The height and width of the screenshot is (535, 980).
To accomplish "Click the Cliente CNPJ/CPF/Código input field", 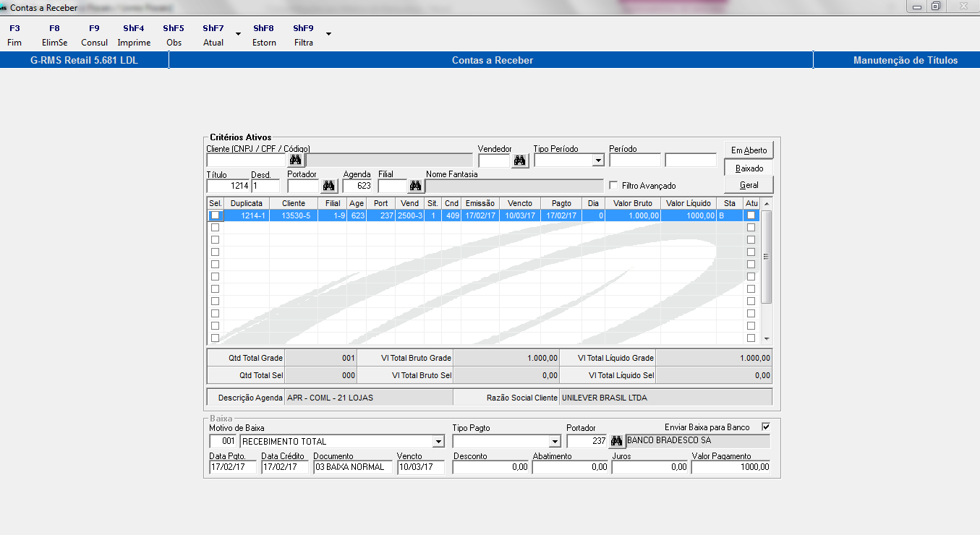I will point(247,160).
